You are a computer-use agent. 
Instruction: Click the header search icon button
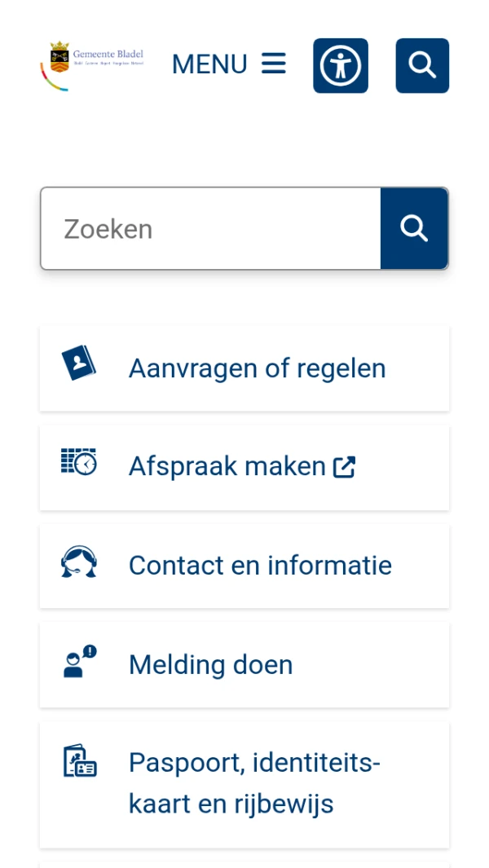tap(422, 65)
